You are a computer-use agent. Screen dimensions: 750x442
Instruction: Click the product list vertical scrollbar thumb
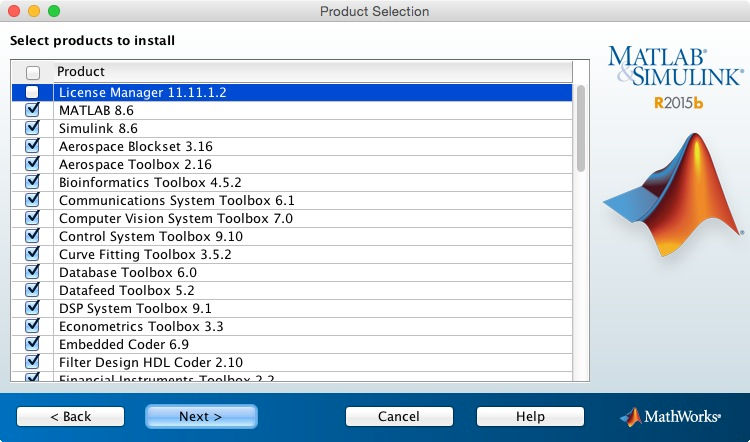(x=581, y=128)
